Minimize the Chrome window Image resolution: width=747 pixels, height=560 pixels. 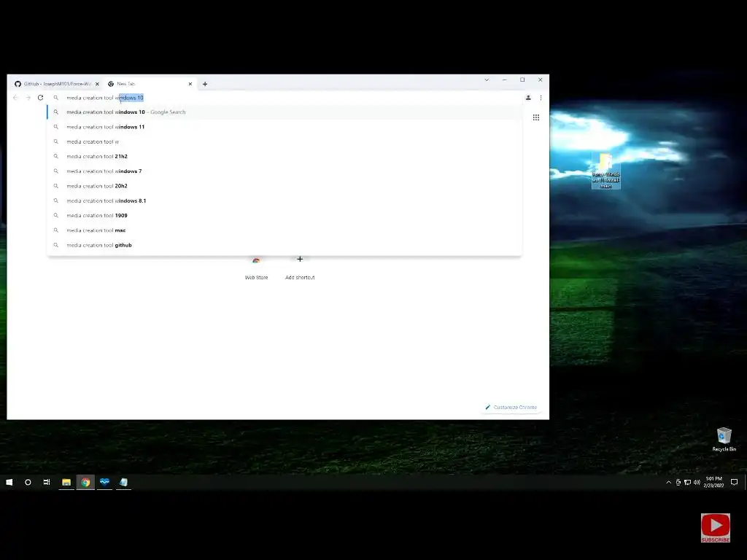coord(505,80)
